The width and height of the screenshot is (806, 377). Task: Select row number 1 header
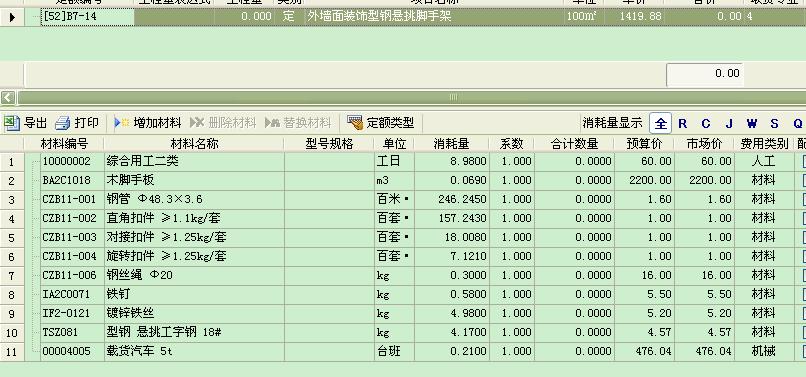coord(12,161)
